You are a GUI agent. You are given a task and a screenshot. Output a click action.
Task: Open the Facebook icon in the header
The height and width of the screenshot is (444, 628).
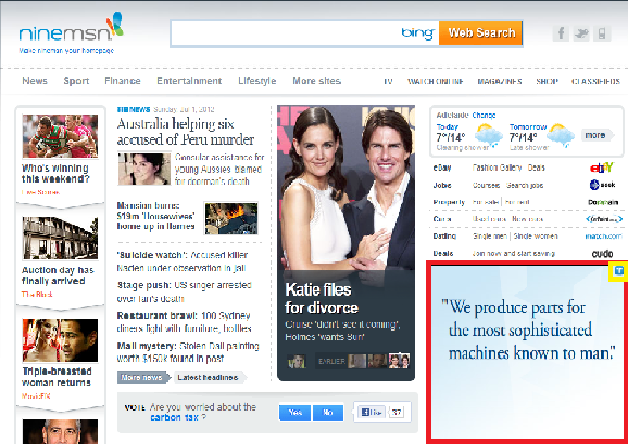pos(561,34)
